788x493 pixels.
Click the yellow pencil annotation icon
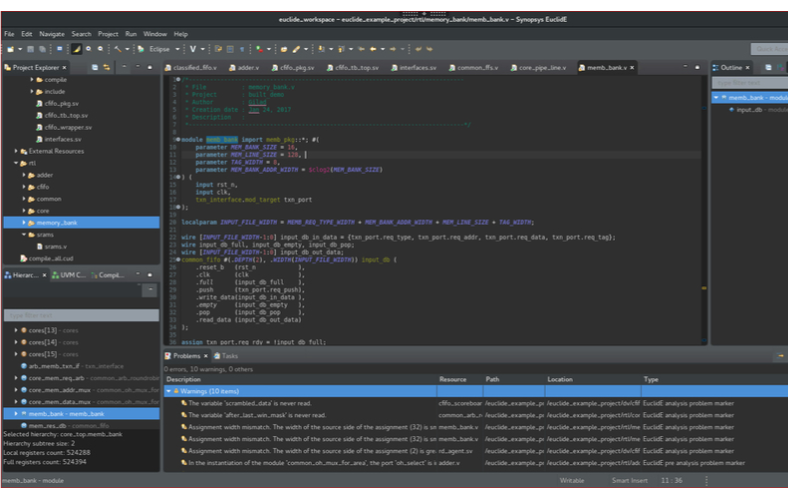pyautogui.click(x=297, y=49)
